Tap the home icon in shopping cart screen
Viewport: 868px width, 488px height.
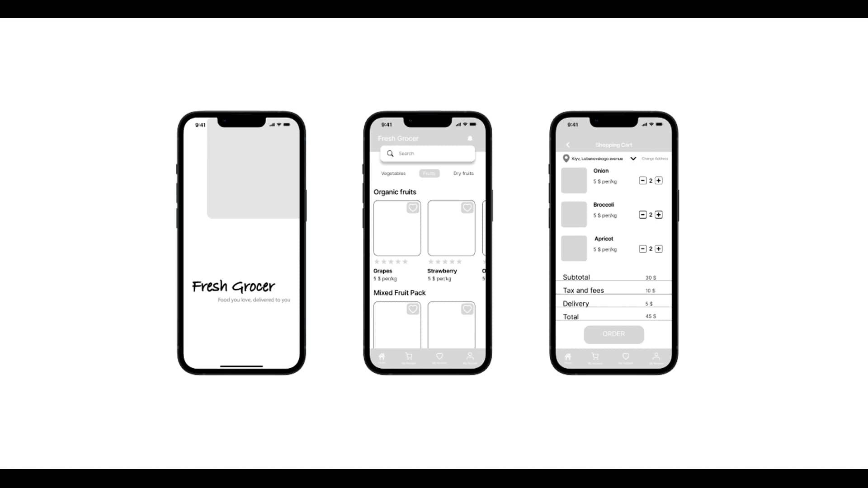click(567, 357)
